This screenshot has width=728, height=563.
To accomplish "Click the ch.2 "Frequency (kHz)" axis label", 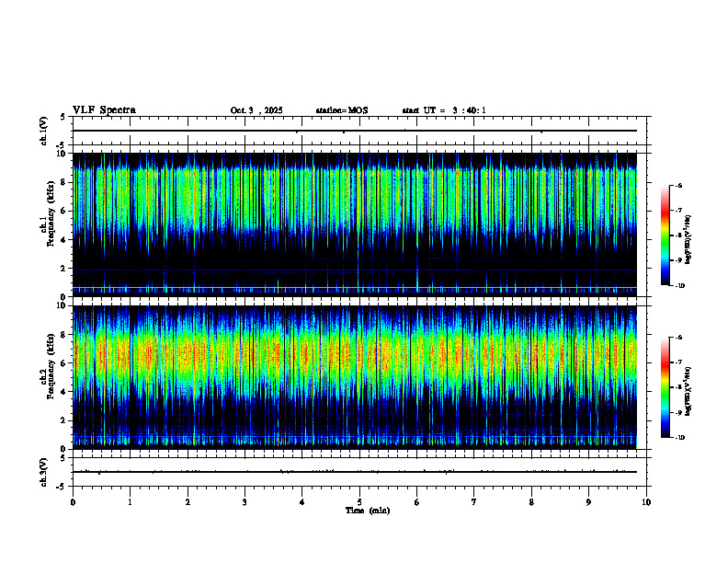I will (50, 366).
